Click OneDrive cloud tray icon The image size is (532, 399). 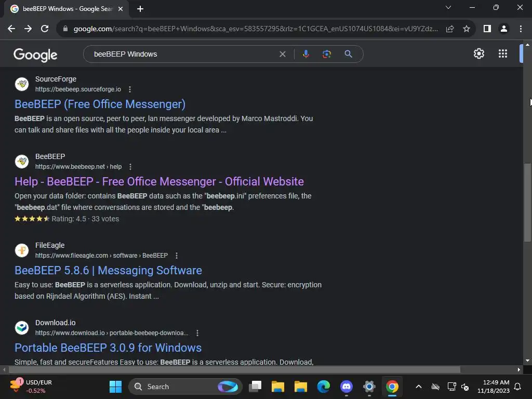(x=435, y=387)
